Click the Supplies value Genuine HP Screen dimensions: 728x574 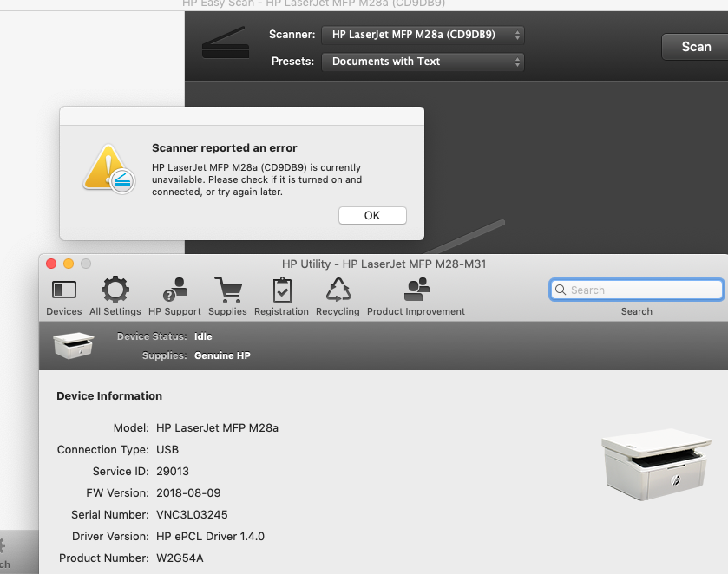click(222, 355)
